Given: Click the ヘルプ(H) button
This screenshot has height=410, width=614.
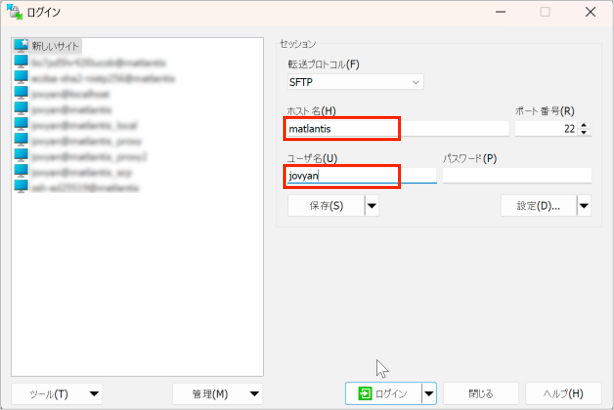Looking at the screenshot, I should pos(562,394).
